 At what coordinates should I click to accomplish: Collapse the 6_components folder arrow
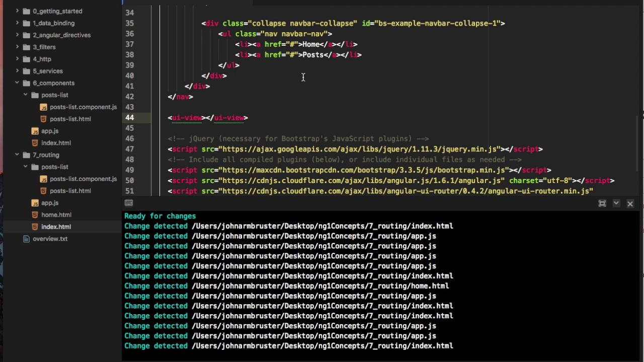(x=17, y=83)
